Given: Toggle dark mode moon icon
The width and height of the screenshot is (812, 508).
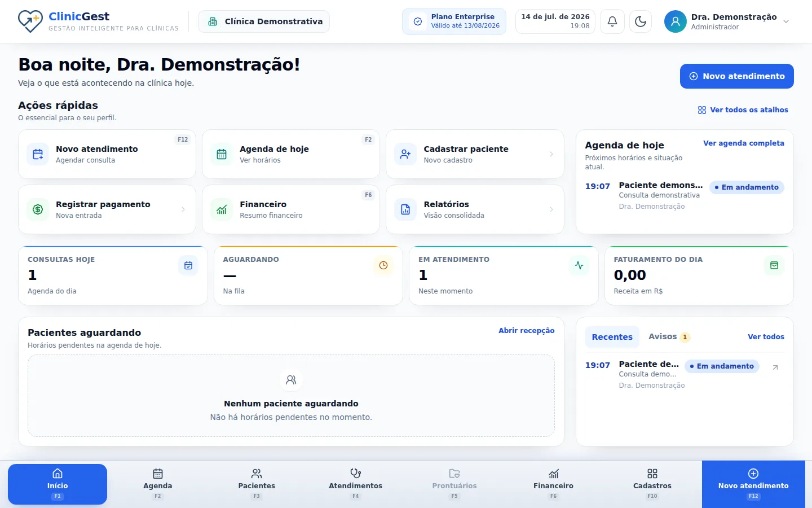Looking at the screenshot, I should click(x=641, y=21).
